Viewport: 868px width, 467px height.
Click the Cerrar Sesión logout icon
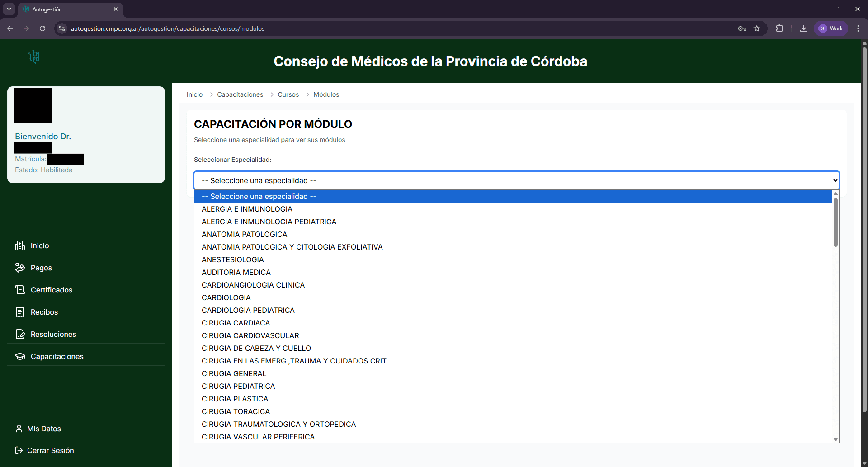pos(19,450)
